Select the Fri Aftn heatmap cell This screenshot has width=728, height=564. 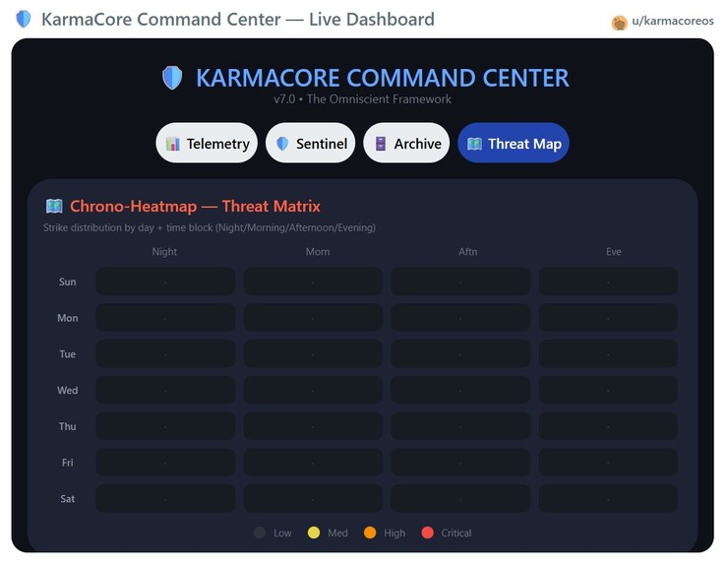click(x=460, y=463)
